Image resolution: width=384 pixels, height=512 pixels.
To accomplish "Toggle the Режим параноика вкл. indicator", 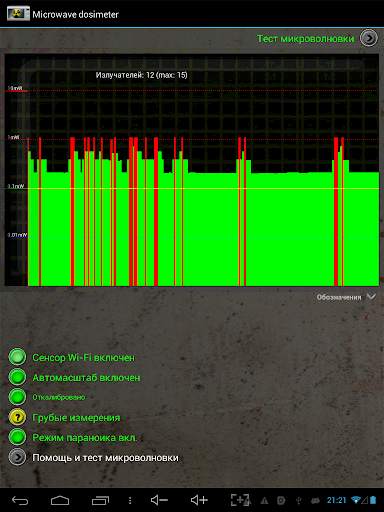I will click(17, 437).
